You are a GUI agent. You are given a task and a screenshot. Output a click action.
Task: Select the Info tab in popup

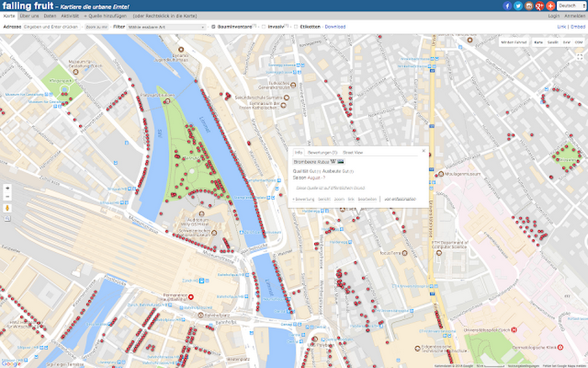pos(298,152)
